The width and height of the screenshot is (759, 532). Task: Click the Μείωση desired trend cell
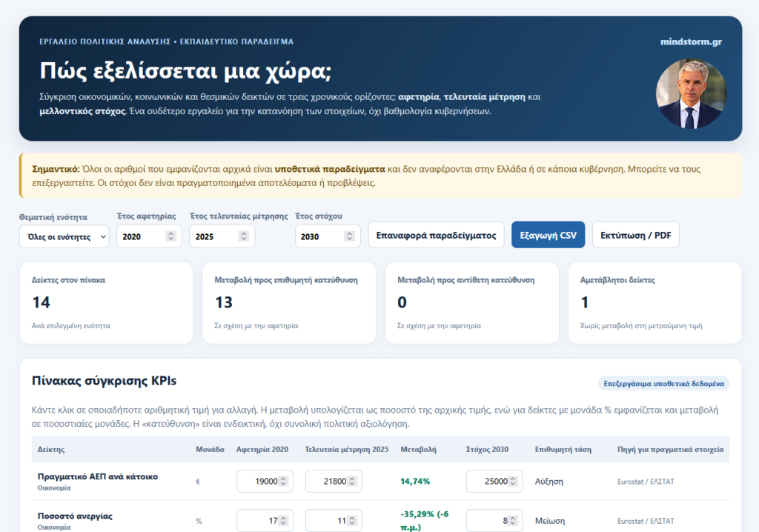click(550, 521)
